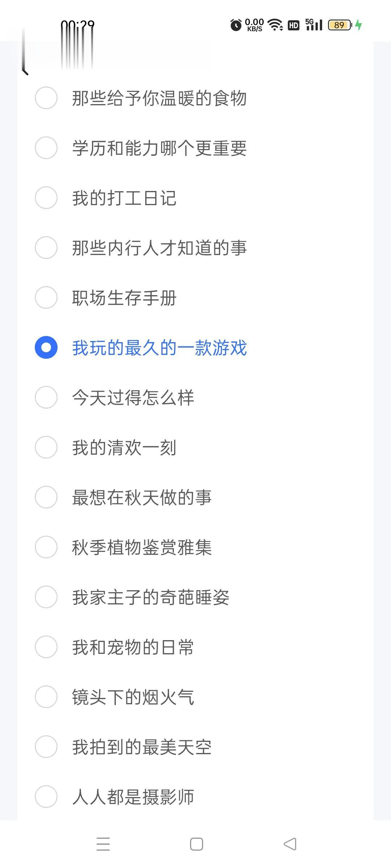Click the selected 我玩的最久的一款游戏 radio button

point(46,347)
